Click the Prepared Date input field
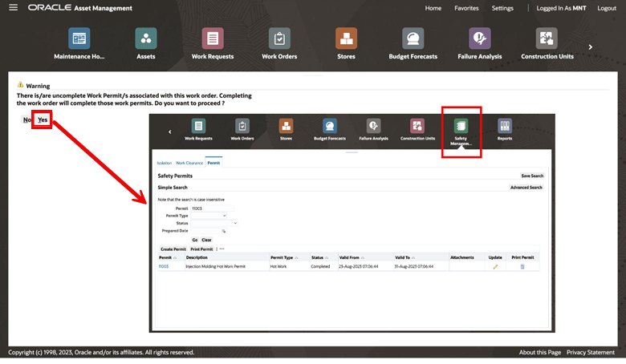This screenshot has height=364, width=626. pos(205,231)
